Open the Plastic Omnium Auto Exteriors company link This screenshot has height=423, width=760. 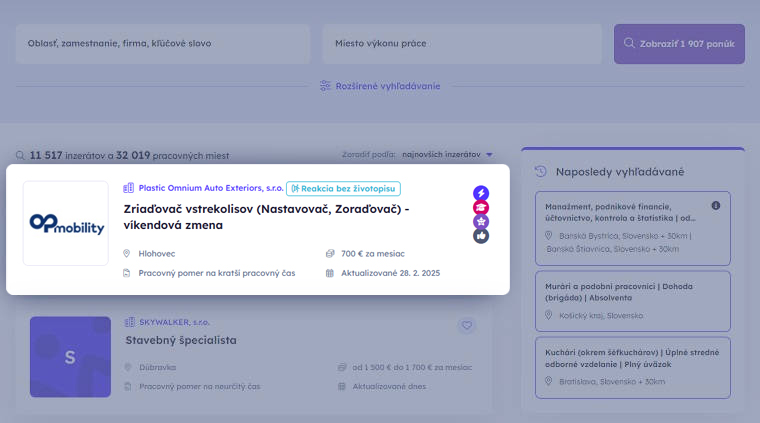point(209,188)
